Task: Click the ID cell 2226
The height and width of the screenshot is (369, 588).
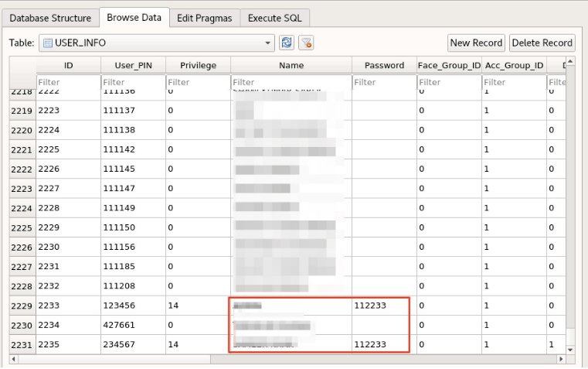Action: 68,169
